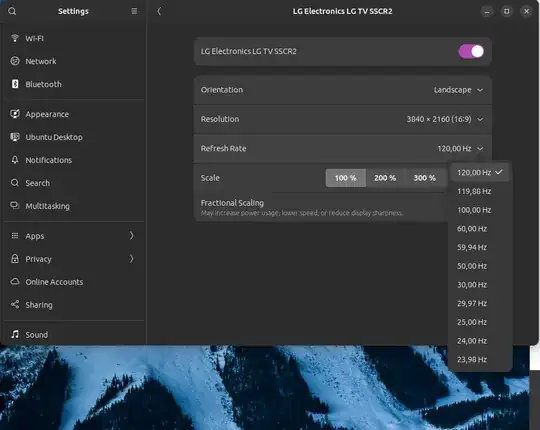Image resolution: width=540 pixels, height=430 pixels.
Task: Choose 30,00 Hz from the list
Action: click(480, 285)
